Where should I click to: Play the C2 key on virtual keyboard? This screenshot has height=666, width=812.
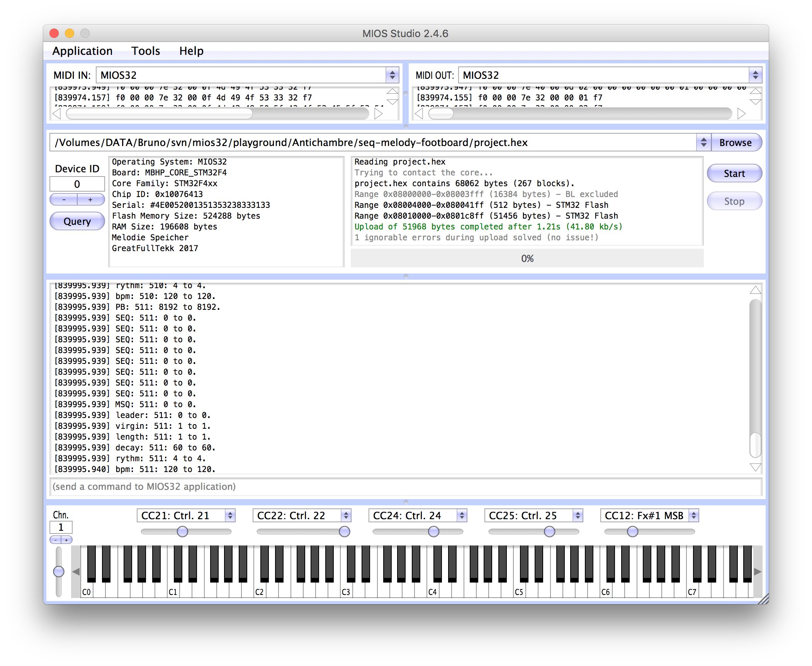pos(260,591)
